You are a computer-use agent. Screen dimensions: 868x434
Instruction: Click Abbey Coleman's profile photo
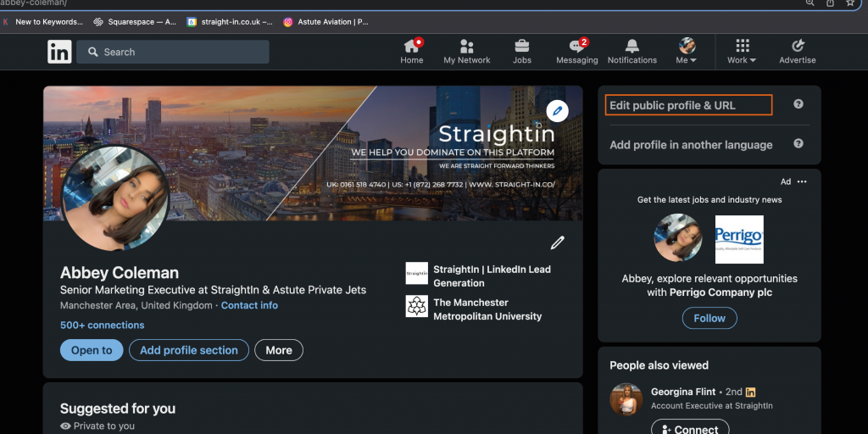coord(115,198)
